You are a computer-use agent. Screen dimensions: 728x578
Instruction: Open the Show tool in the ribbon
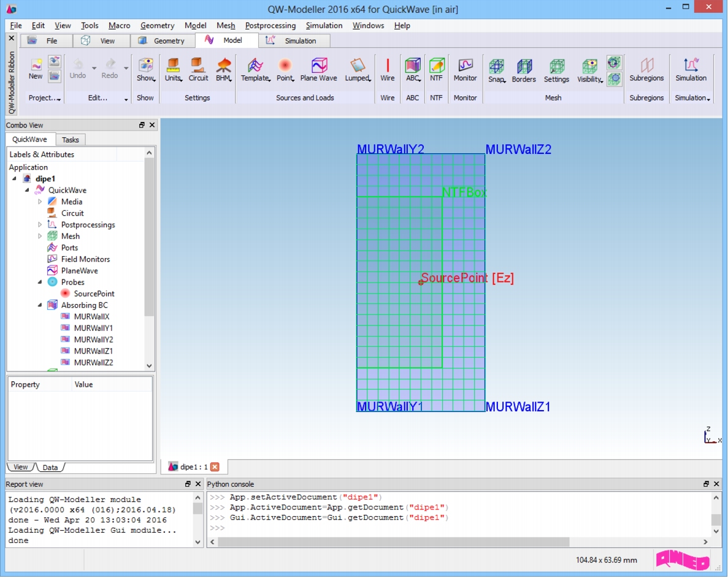(145, 70)
